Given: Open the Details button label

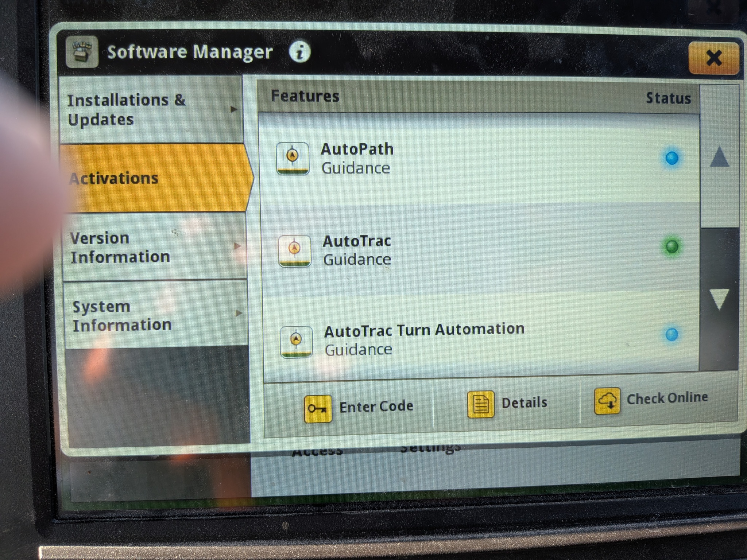Looking at the screenshot, I should tap(525, 402).
